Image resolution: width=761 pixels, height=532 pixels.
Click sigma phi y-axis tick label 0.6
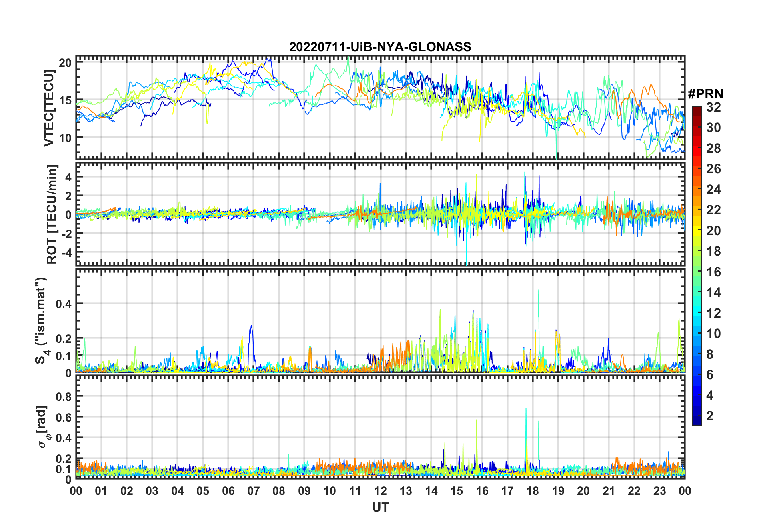tap(64, 417)
